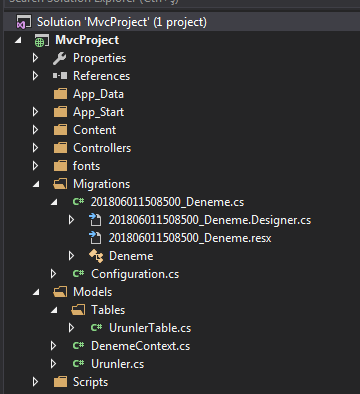The image size is (360, 394).
Task: Expand the Controllers folder arrow
Action: coord(35,148)
